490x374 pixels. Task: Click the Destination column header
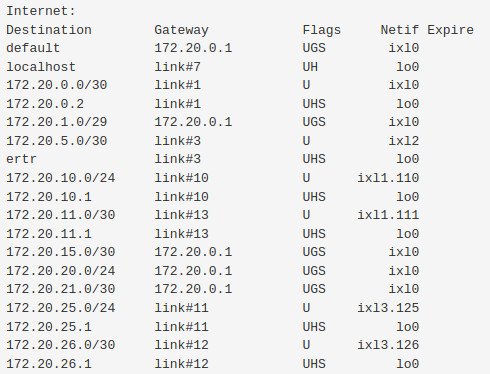pyautogui.click(x=49, y=30)
